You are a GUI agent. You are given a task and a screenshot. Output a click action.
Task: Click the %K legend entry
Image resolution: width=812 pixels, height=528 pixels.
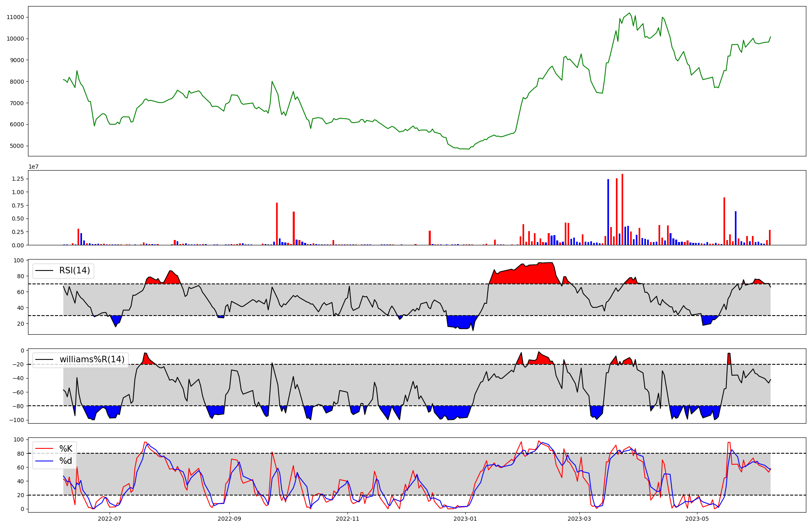click(66, 448)
